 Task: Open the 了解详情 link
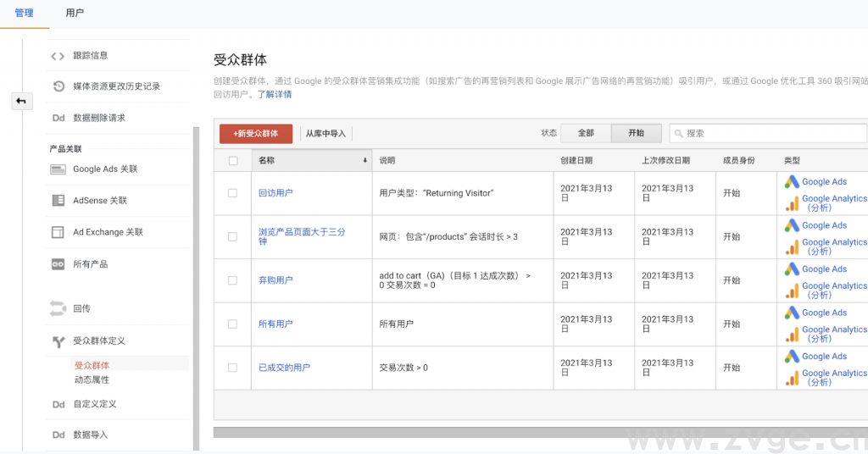coord(275,95)
